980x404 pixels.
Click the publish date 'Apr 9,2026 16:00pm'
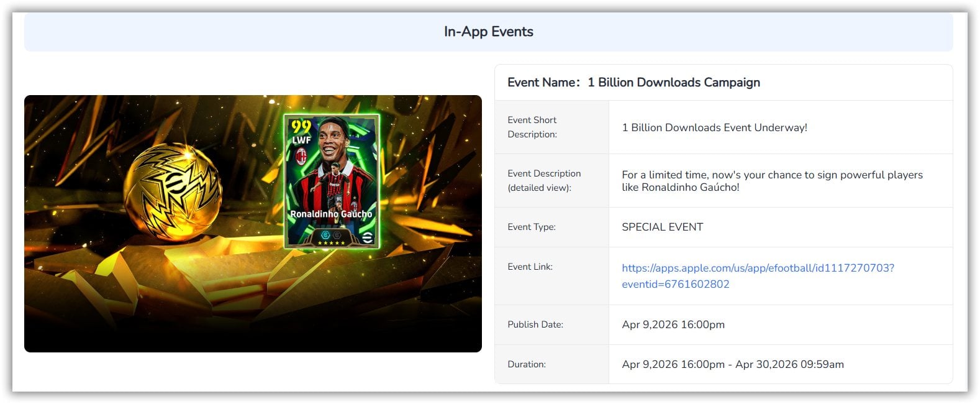[673, 324]
